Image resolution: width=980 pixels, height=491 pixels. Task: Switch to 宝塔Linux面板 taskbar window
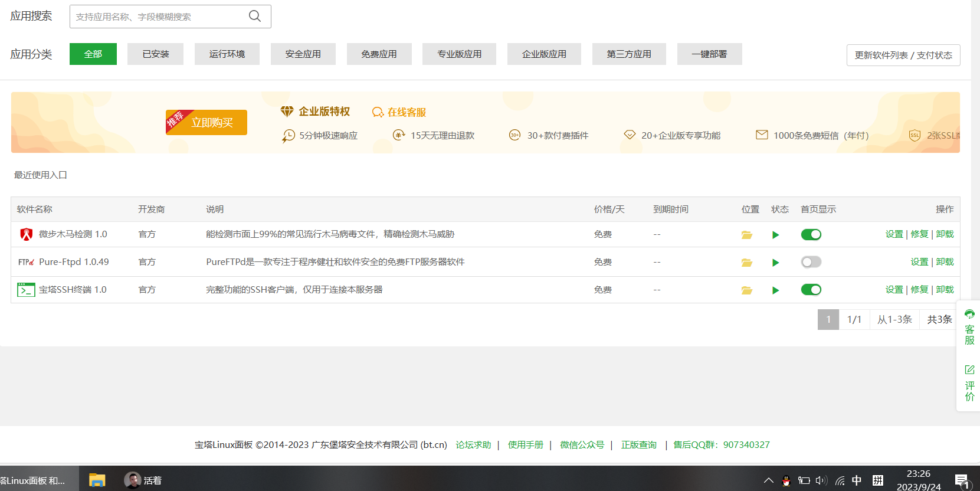(39, 479)
